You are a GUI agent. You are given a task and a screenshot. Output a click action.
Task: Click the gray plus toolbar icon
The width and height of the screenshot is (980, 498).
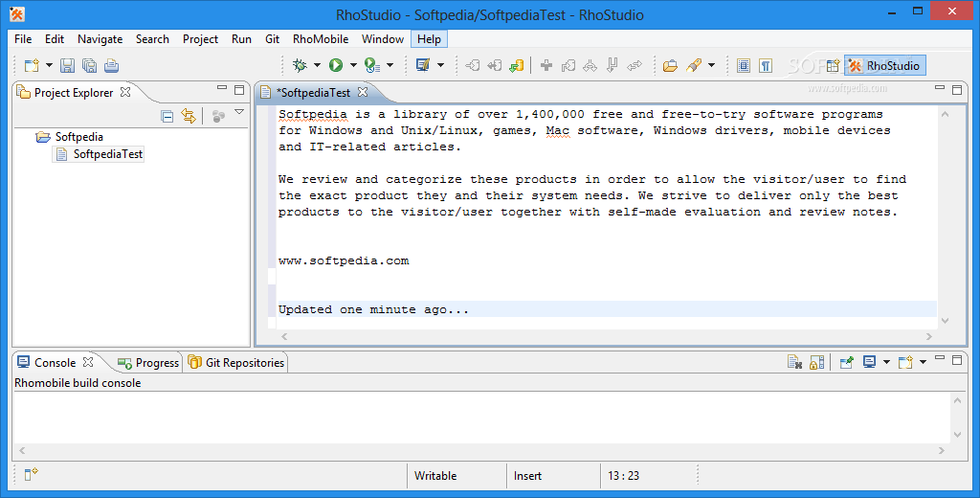point(546,65)
